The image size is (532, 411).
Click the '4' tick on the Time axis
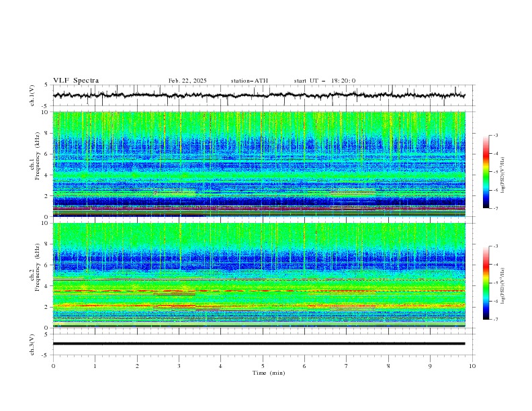[220, 366]
